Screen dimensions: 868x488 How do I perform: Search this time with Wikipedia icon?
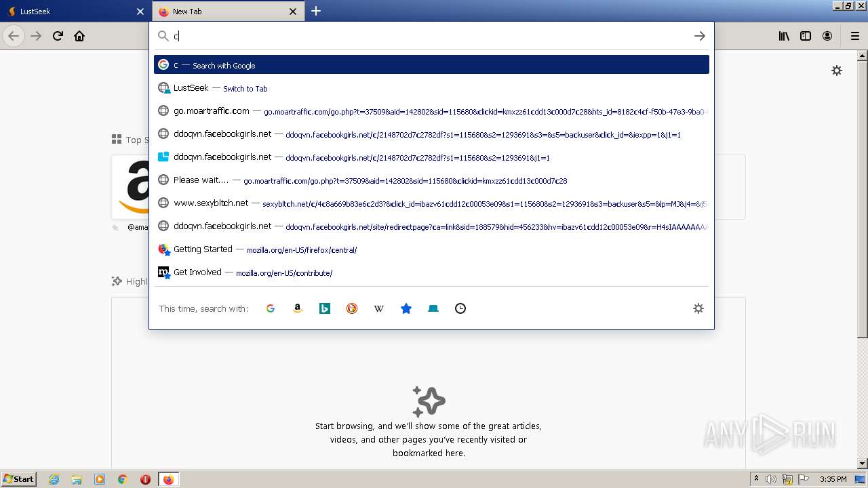pos(379,308)
